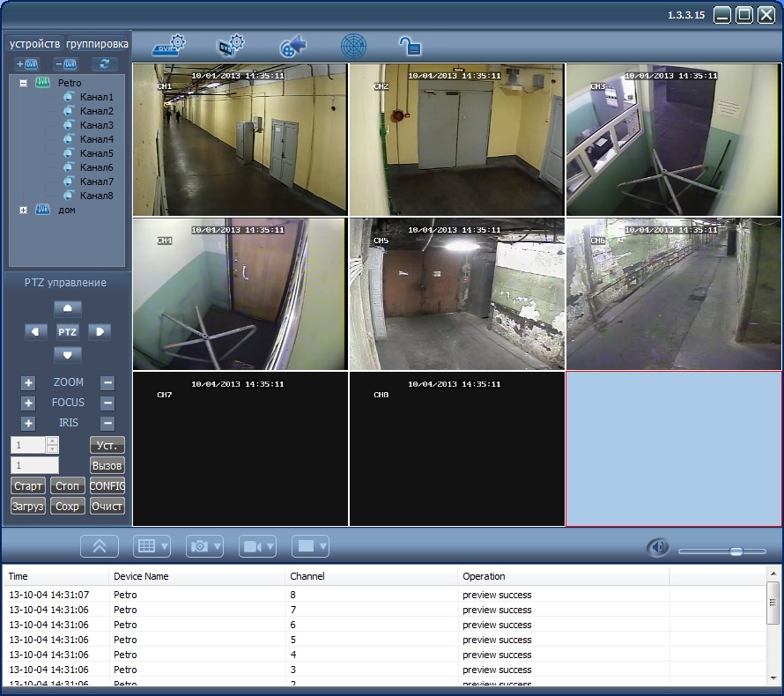The height and width of the screenshot is (696, 784).
Task: Click the Загруз button
Action: pyautogui.click(x=28, y=506)
